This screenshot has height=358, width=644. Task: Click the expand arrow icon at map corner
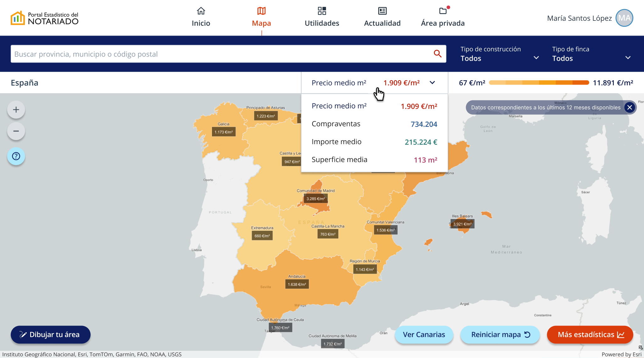[641, 348]
